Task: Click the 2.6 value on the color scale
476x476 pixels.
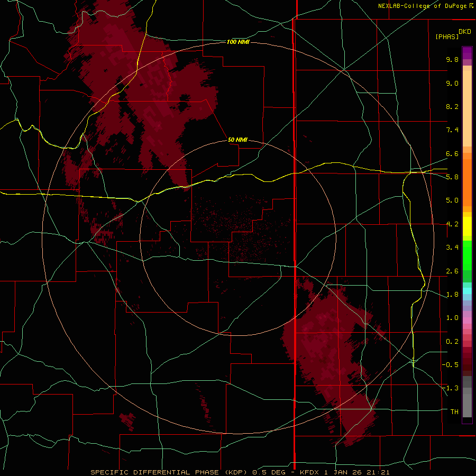Action: [x=452, y=271]
